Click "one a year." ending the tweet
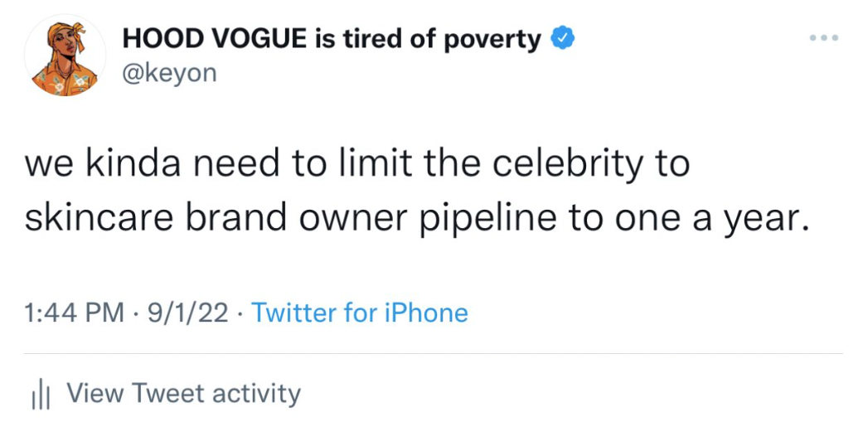 710,217
